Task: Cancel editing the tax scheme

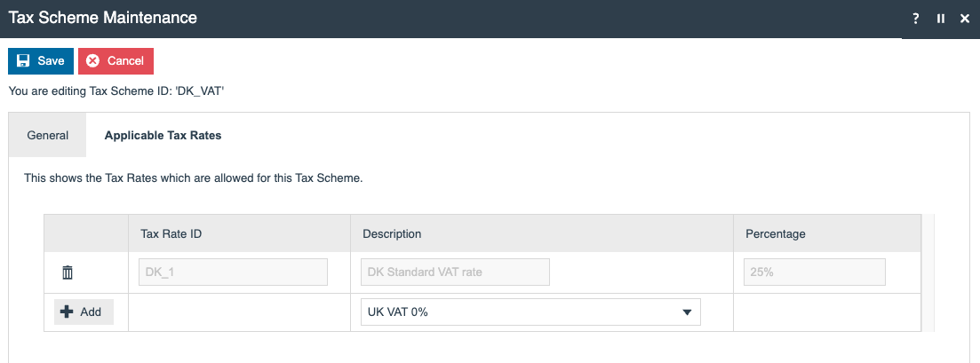Action: [116, 60]
